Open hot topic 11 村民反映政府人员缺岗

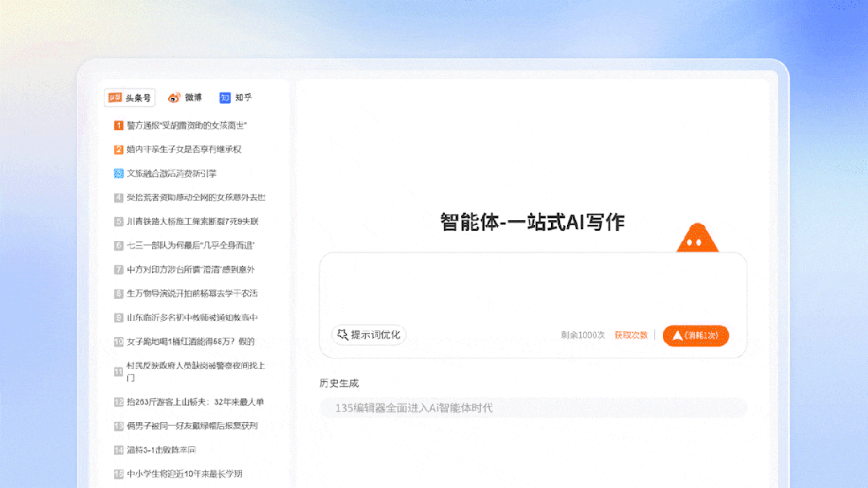[x=196, y=371]
